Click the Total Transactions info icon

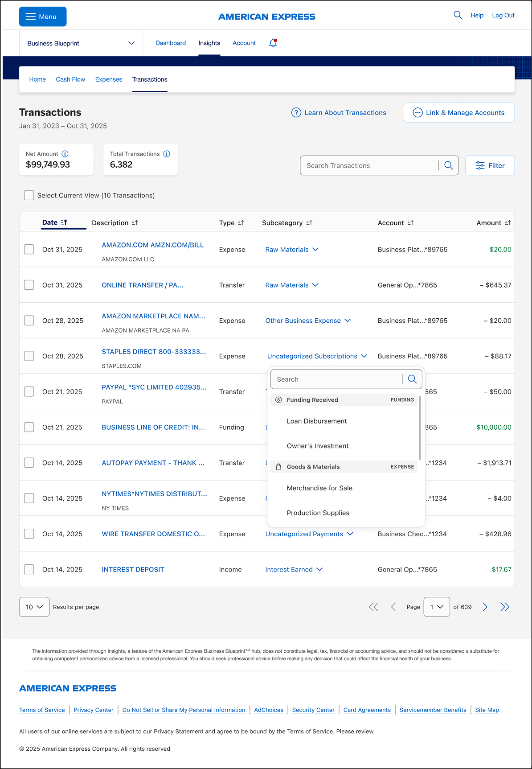coord(167,154)
